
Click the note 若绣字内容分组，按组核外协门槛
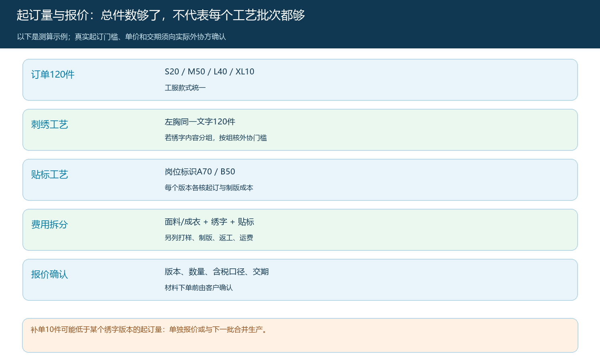click(216, 138)
